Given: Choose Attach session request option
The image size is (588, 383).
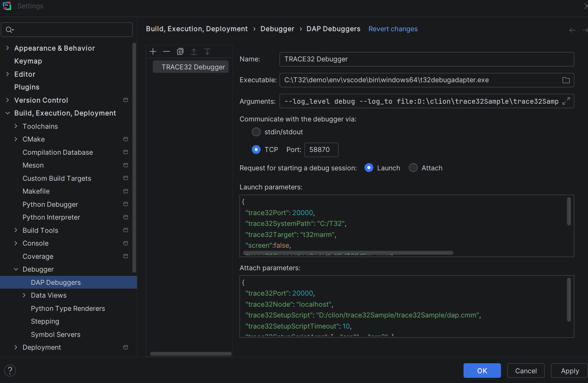Looking at the screenshot, I should click(x=413, y=168).
